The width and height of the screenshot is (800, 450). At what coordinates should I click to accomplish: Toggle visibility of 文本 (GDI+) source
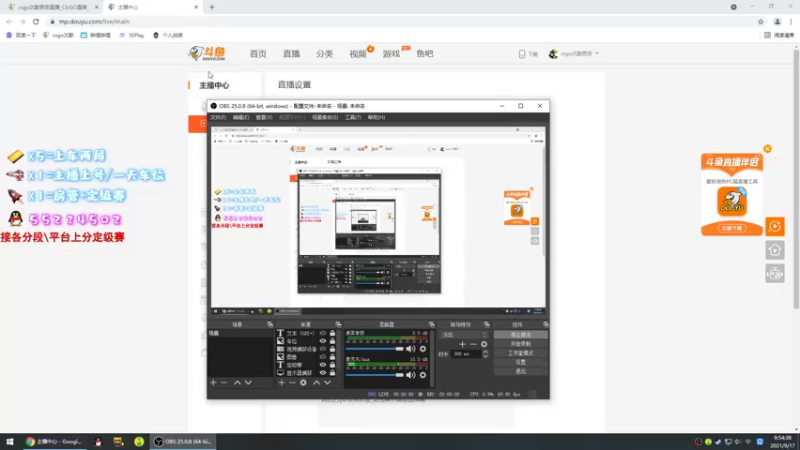coord(322,333)
